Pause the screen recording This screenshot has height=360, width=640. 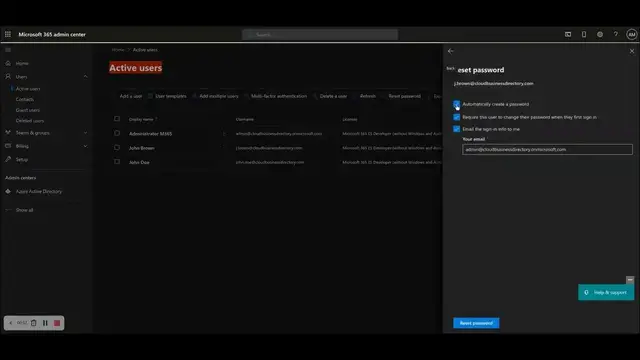pyautogui.click(x=45, y=323)
